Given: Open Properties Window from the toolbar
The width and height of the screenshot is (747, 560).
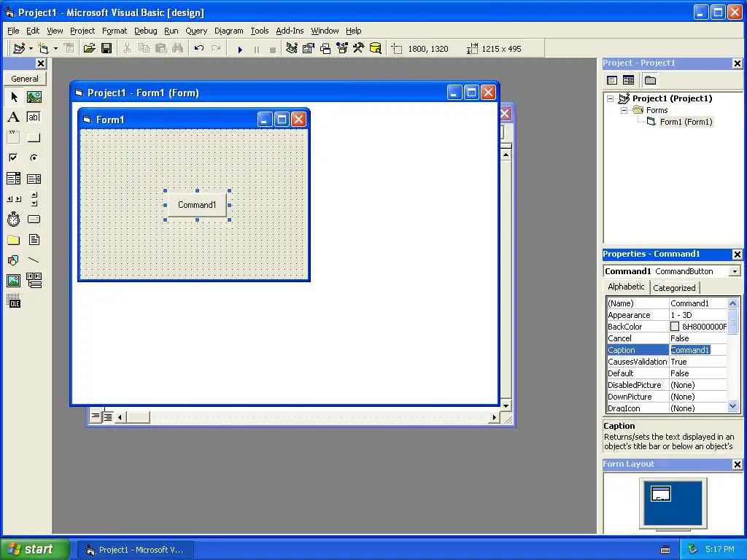Looking at the screenshot, I should (309, 49).
